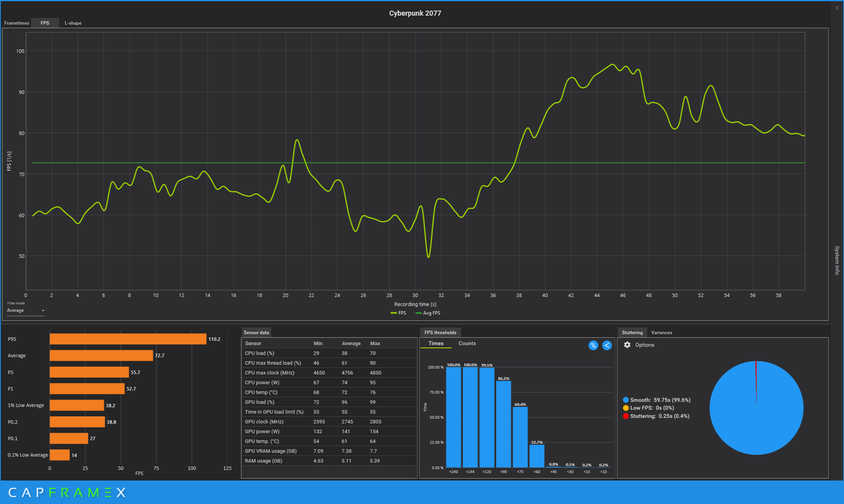
Task: Expand the System Info vertical panel
Action: pos(837,260)
